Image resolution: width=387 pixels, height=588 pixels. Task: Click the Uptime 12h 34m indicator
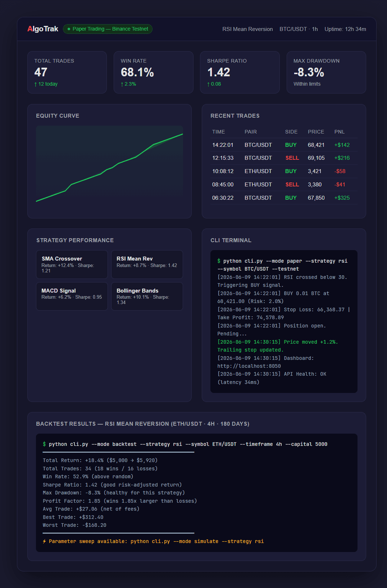click(345, 29)
